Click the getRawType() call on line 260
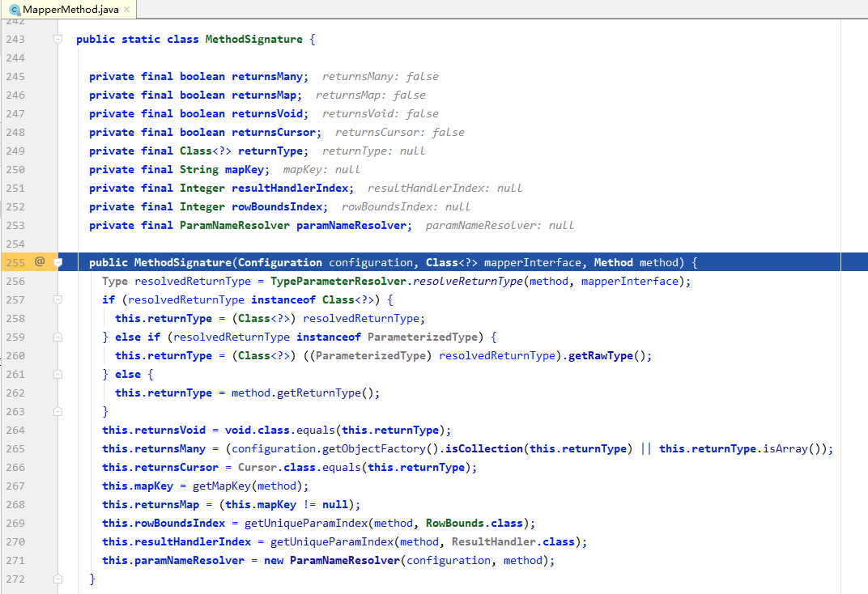The width and height of the screenshot is (868, 594). 606,355
